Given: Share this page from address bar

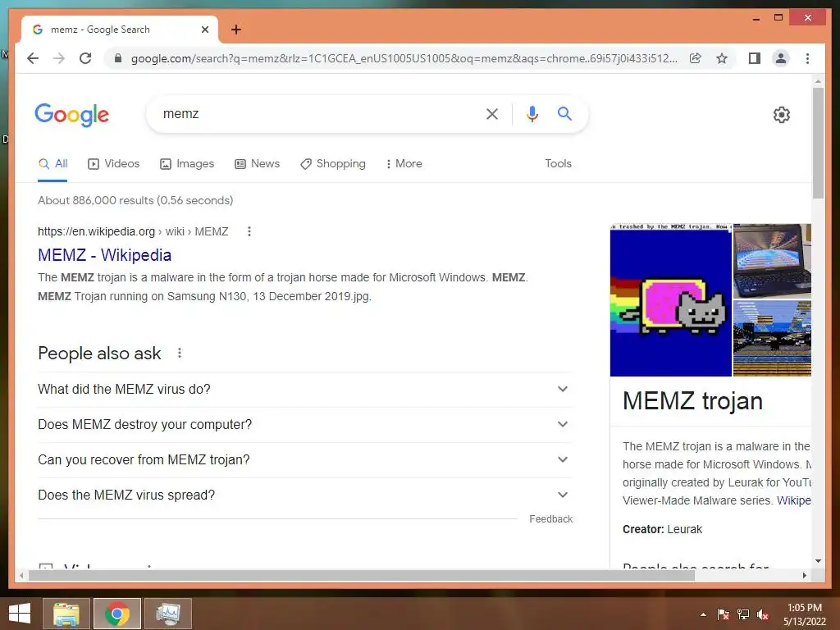Looking at the screenshot, I should pos(696,58).
